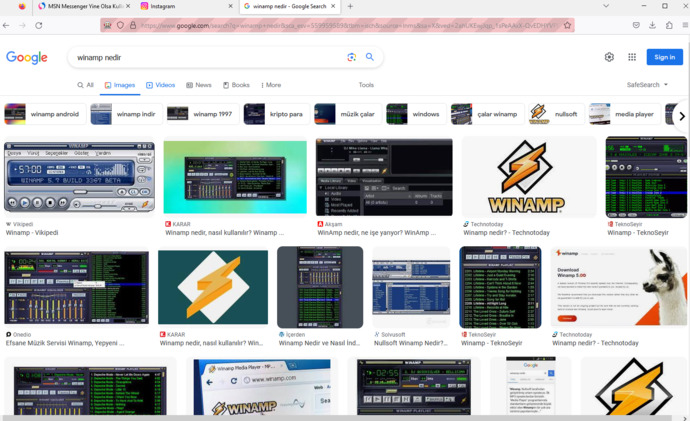Open the Akşam dark Winamp library thumbnail
Image resolution: width=690 pixels, height=421 pixels.
click(384, 177)
